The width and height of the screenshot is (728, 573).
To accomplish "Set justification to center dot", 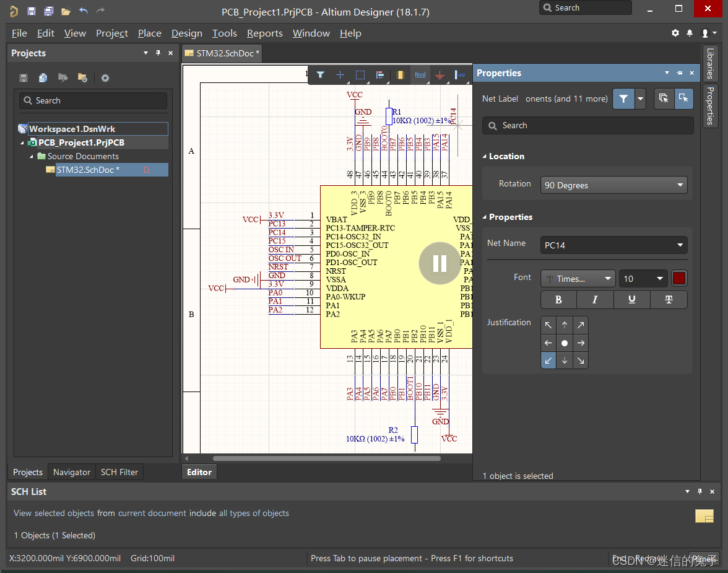I will 564,343.
